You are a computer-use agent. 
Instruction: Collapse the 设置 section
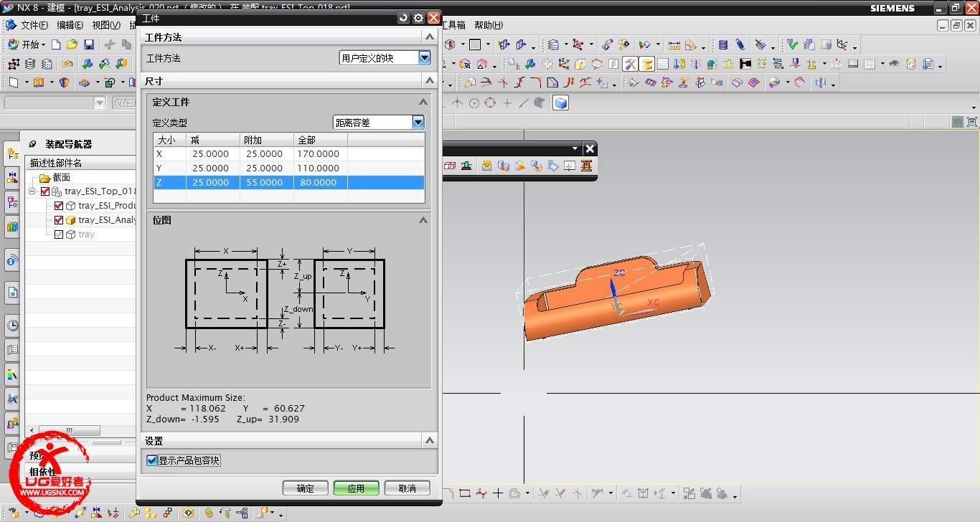pyautogui.click(x=429, y=441)
